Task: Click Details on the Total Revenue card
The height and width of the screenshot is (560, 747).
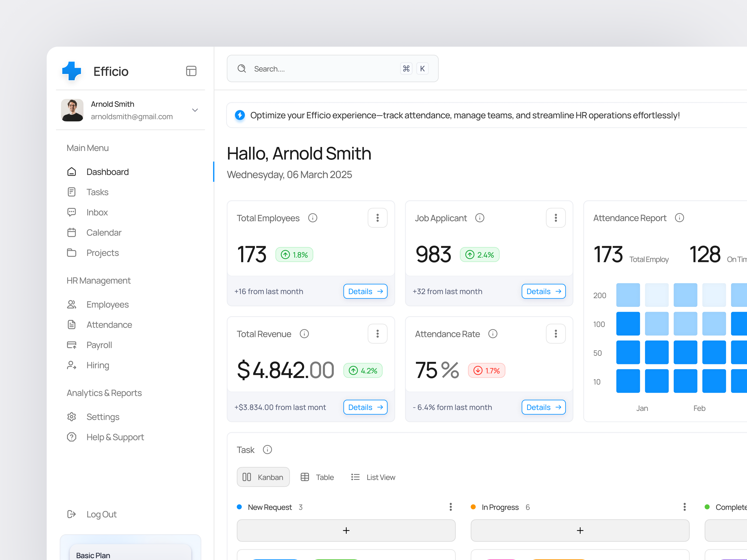Action: [365, 407]
